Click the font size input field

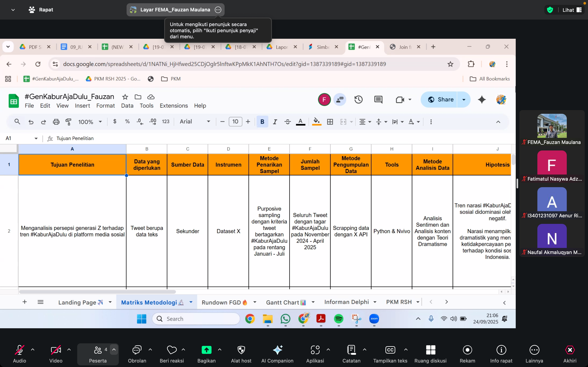coord(235,122)
